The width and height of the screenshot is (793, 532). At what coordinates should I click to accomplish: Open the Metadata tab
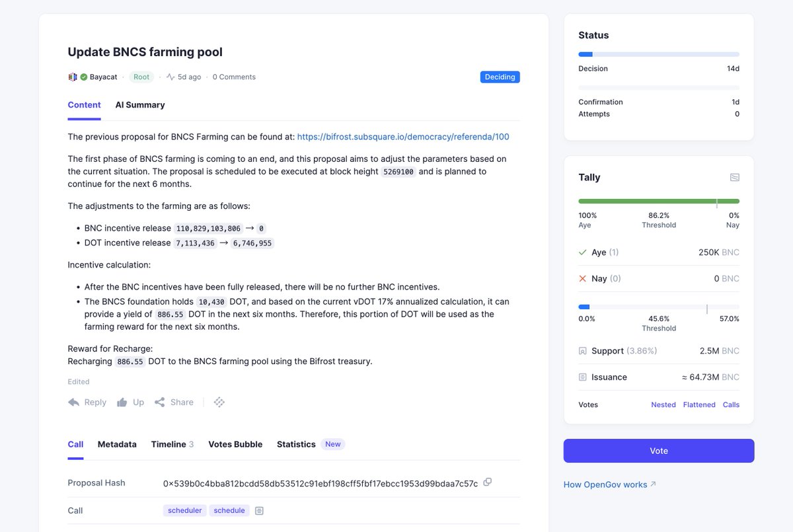click(117, 444)
